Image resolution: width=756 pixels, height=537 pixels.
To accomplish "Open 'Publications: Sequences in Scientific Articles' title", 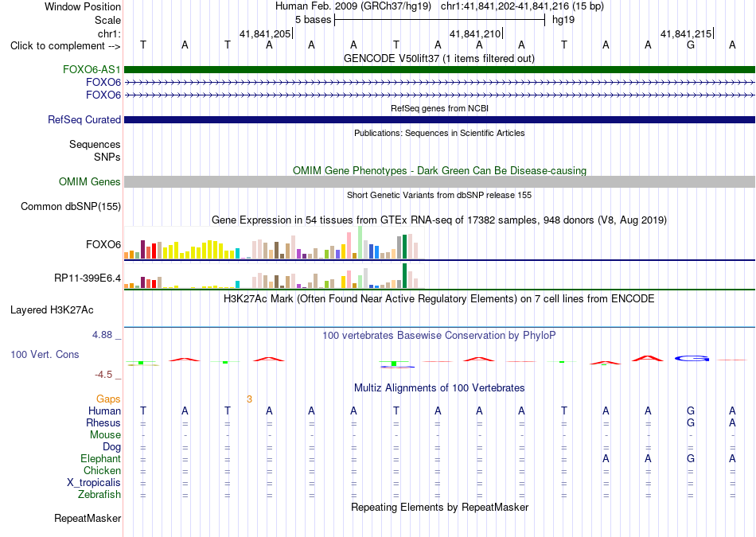I will pos(439,133).
